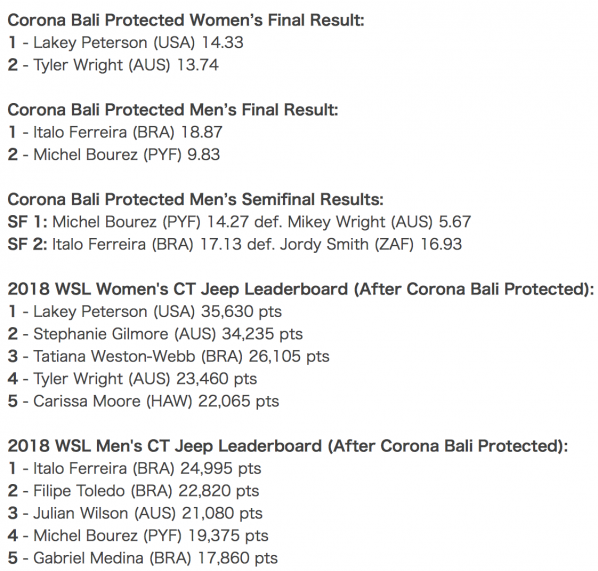598x571 pixels.
Task: Click the Women's CT Jeep Leaderboard heading
Action: pos(301,289)
